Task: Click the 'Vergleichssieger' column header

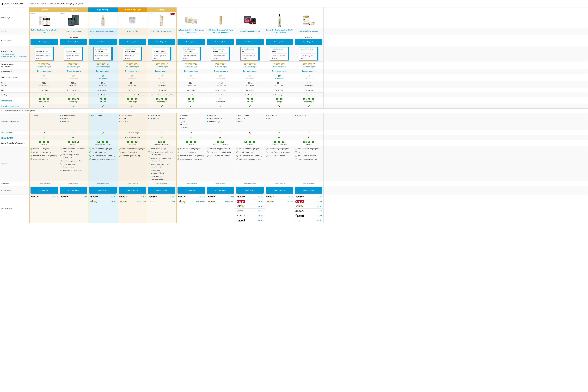Action: coord(103,10)
